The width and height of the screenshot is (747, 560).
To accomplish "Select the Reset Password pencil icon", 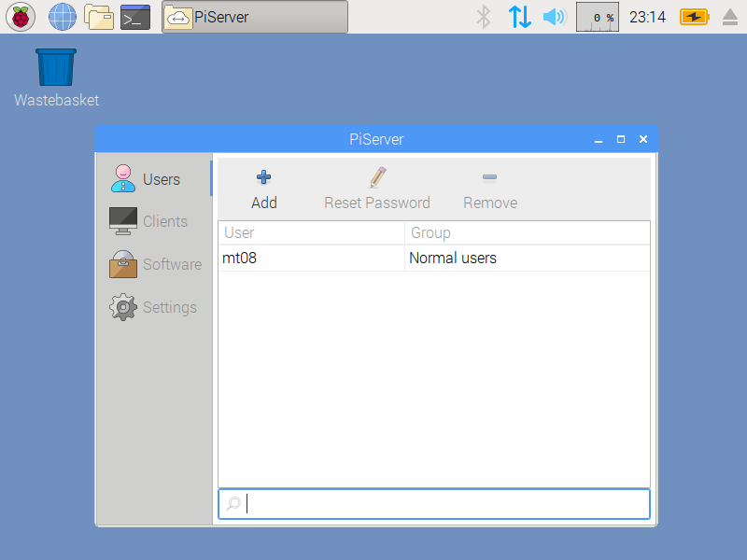I will (377, 176).
